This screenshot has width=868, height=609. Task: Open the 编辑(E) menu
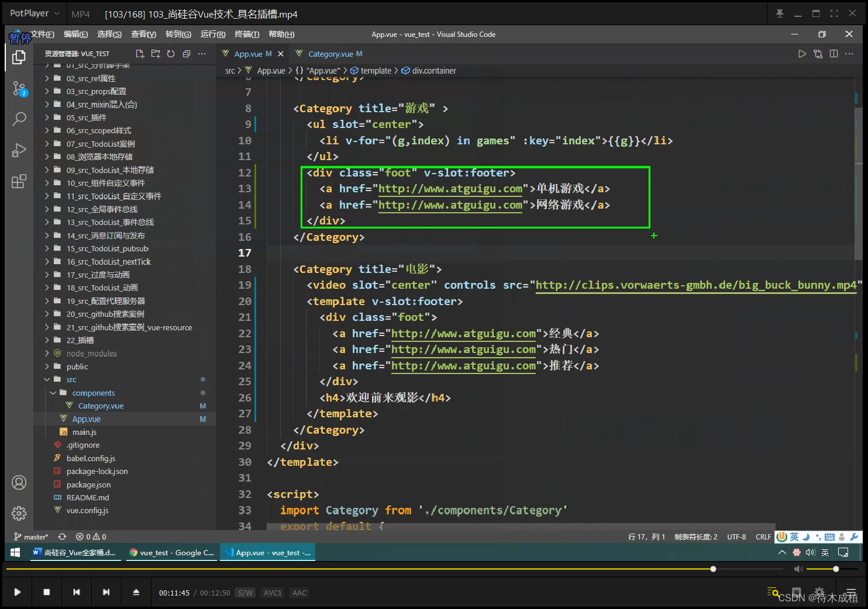click(75, 34)
